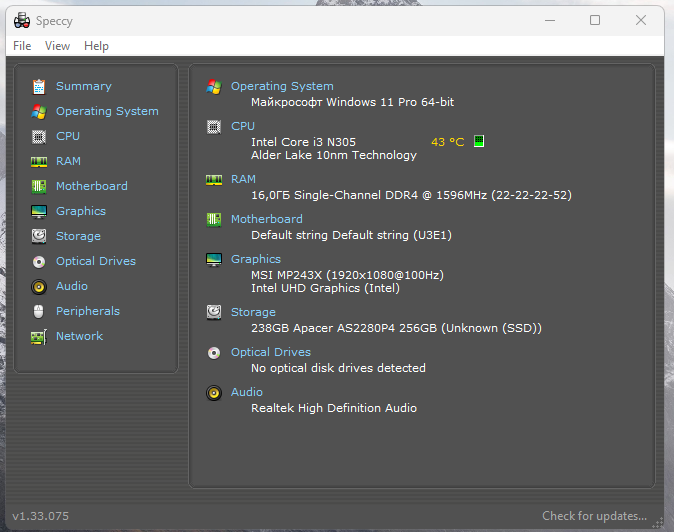This screenshot has height=532, width=674.
Task: Open the Help menu
Action: 96,46
